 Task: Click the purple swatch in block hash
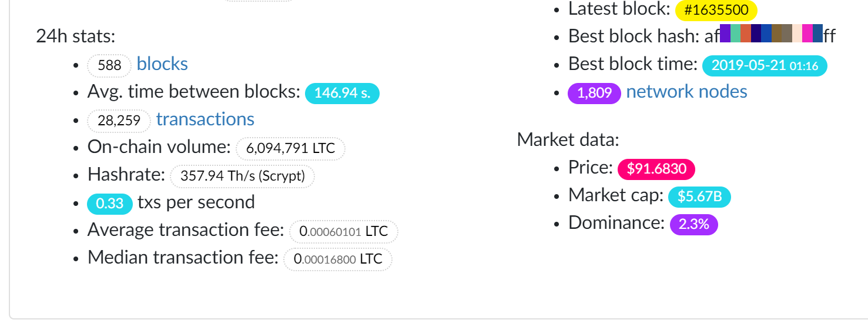tap(725, 34)
